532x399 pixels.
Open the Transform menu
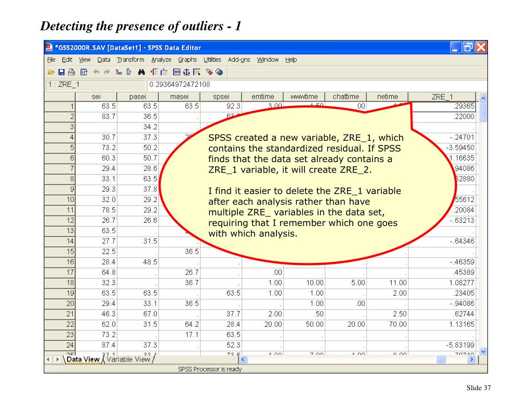pyautogui.click(x=130, y=60)
